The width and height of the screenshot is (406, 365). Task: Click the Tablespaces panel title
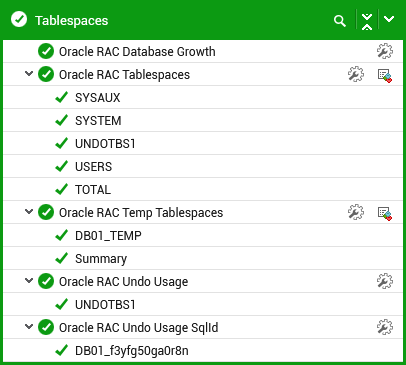tap(72, 21)
